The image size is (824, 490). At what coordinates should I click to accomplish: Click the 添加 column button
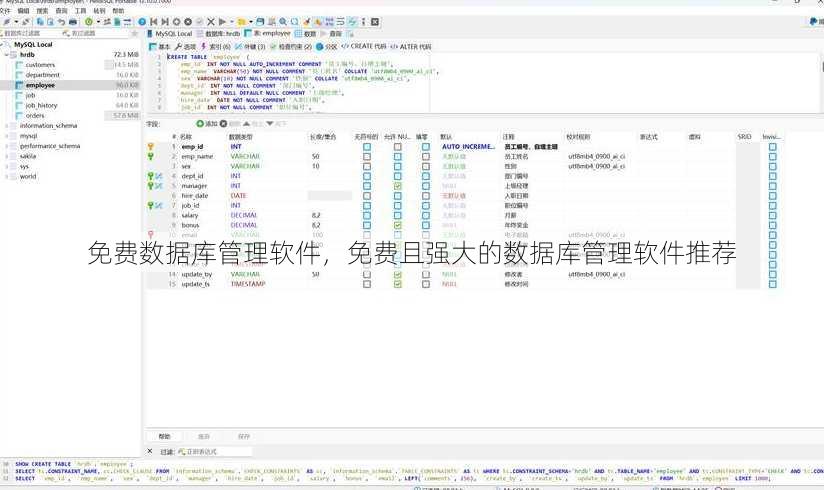click(x=207, y=124)
